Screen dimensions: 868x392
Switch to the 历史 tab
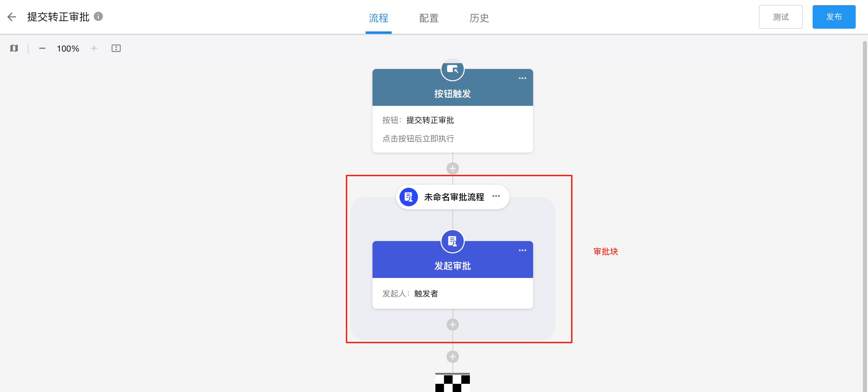479,18
